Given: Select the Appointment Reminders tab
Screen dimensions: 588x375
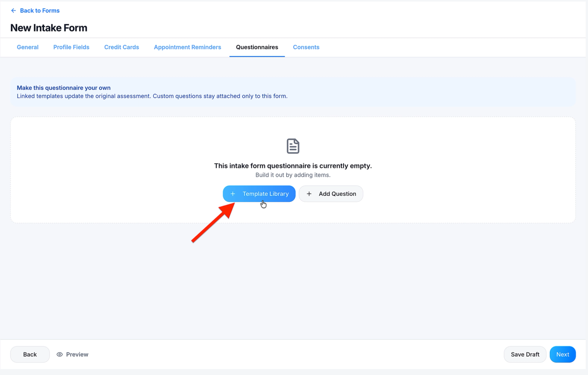Looking at the screenshot, I should click(x=187, y=47).
